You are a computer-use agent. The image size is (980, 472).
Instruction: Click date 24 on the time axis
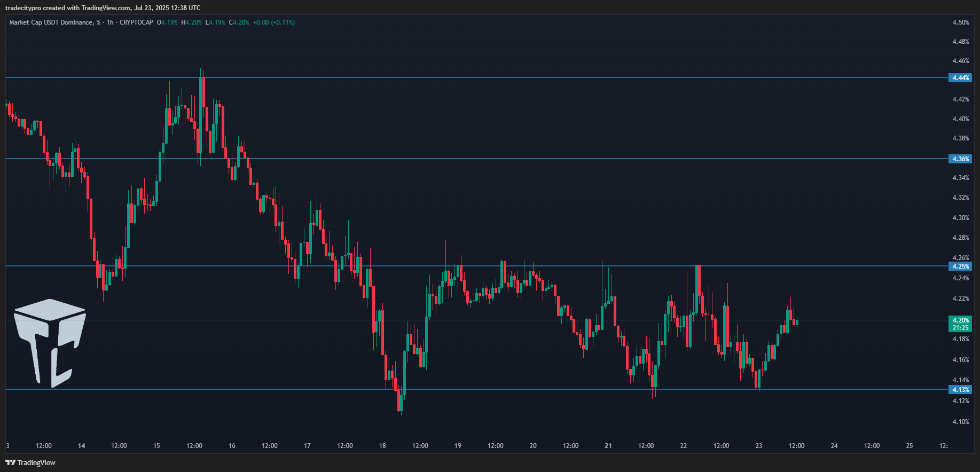click(834, 446)
